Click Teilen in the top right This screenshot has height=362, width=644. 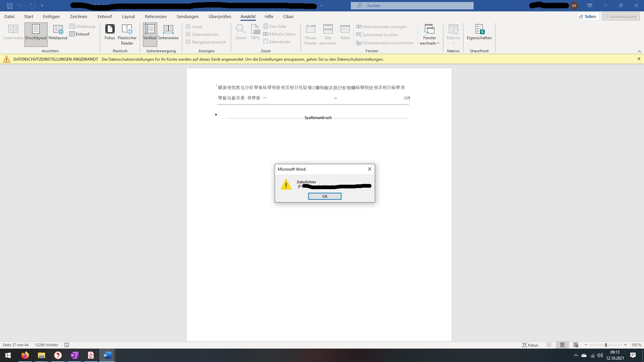(x=588, y=16)
